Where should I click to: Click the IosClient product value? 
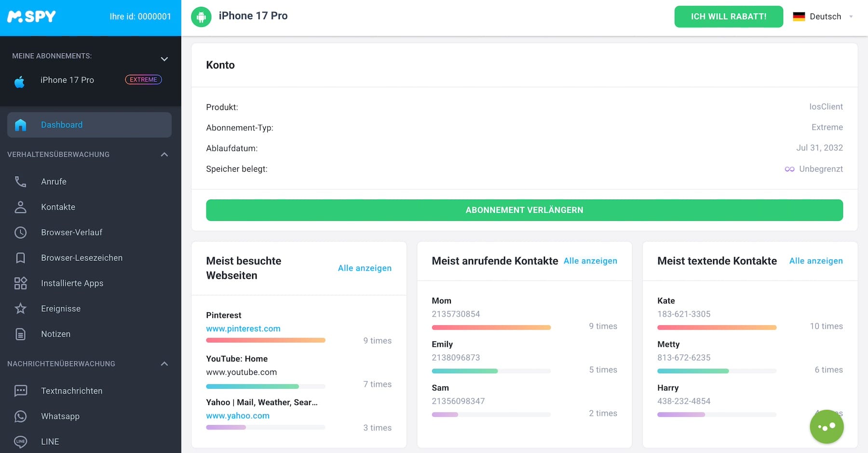click(826, 107)
